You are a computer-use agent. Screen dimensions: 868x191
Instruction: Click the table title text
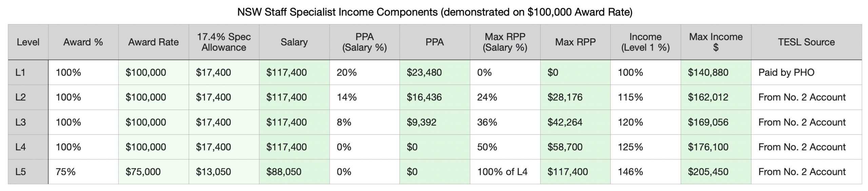pyautogui.click(x=434, y=12)
